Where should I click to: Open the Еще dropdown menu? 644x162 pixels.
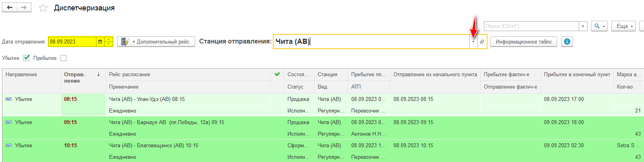pos(624,26)
